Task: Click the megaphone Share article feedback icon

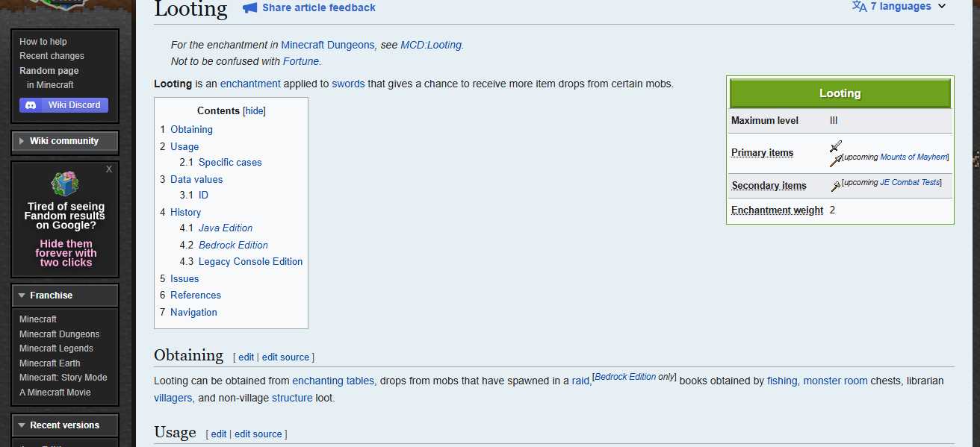Action: click(x=250, y=8)
